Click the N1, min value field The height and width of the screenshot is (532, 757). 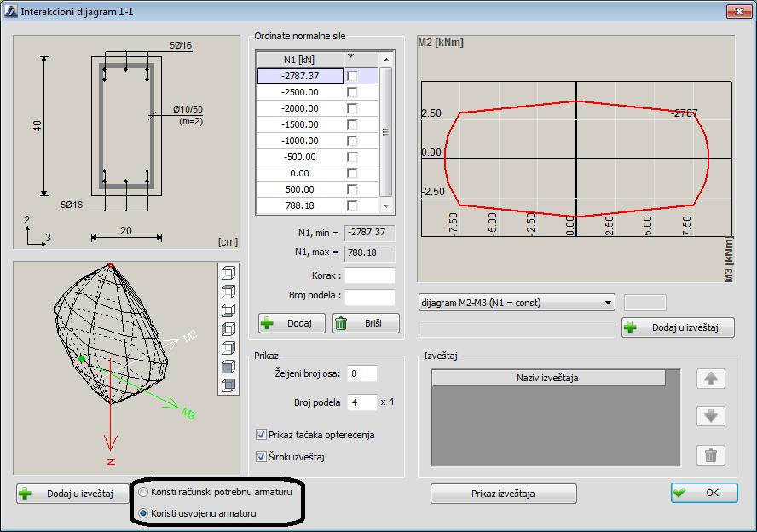[x=370, y=233]
